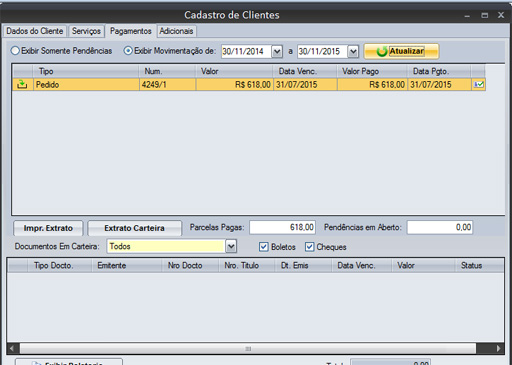Toggle the Boletos checkbox
The height and width of the screenshot is (365, 512).
[x=264, y=247]
